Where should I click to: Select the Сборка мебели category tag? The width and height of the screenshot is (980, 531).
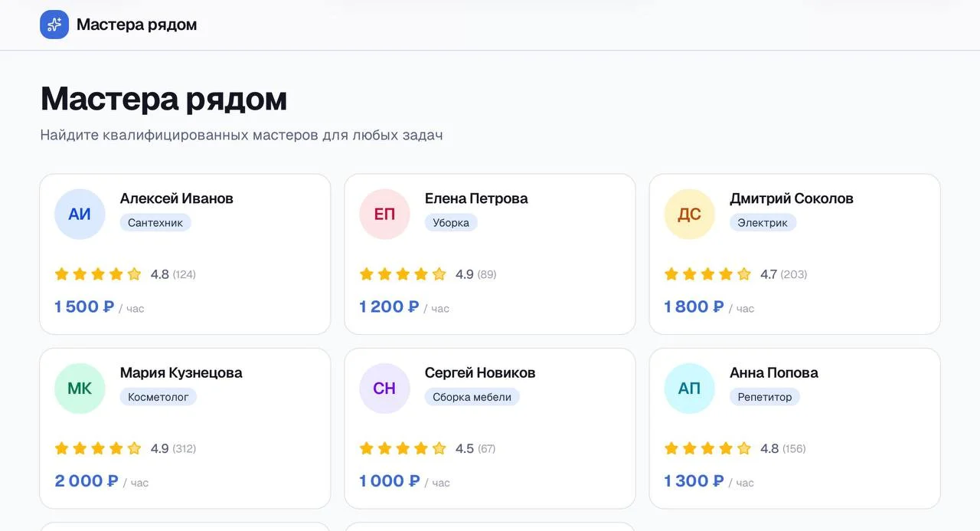click(472, 397)
